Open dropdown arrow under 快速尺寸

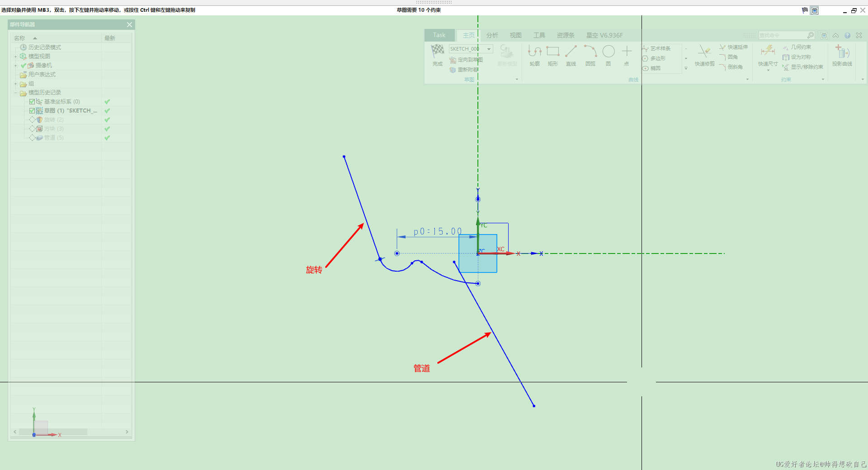click(768, 70)
